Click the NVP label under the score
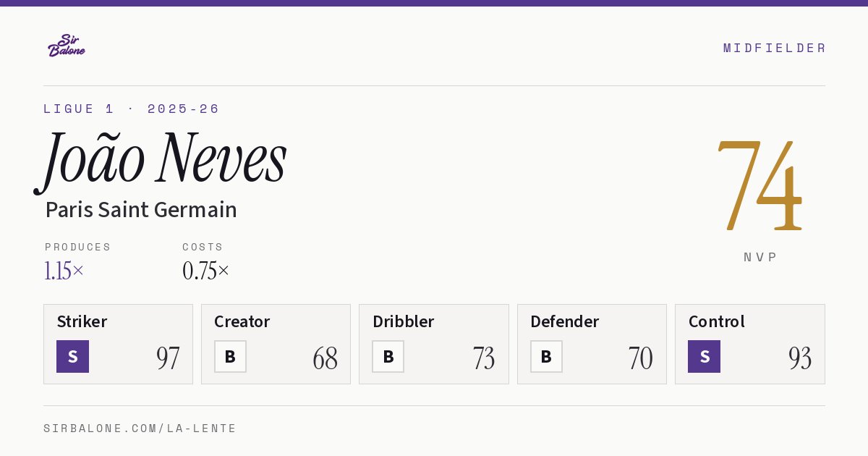The height and width of the screenshot is (456, 868). click(760, 257)
